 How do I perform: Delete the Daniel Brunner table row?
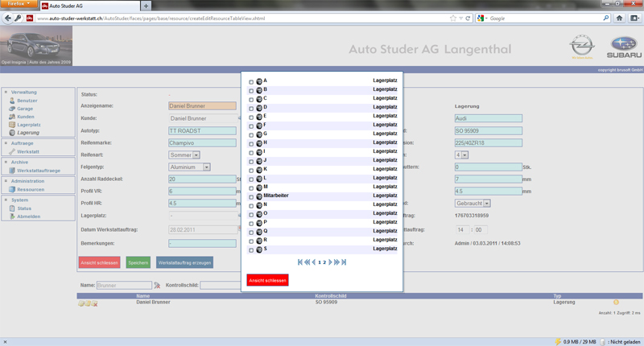(x=94, y=303)
